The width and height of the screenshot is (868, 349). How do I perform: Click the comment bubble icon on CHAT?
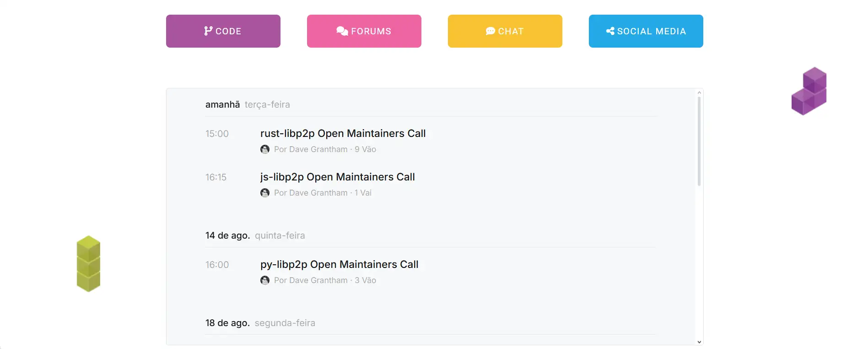[490, 31]
